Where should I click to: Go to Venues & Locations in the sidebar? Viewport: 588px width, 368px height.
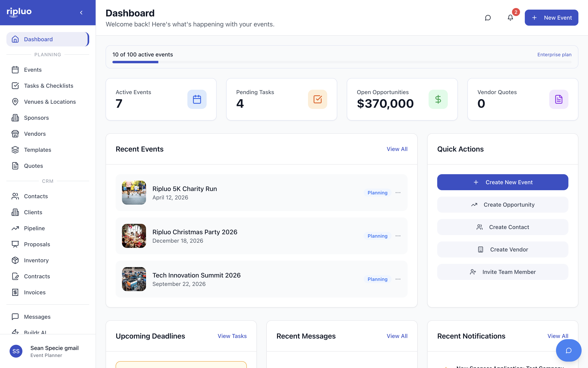pos(50,102)
